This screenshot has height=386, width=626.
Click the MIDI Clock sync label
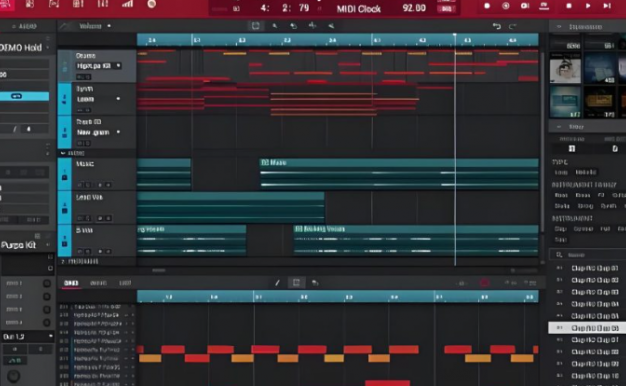pos(359,9)
